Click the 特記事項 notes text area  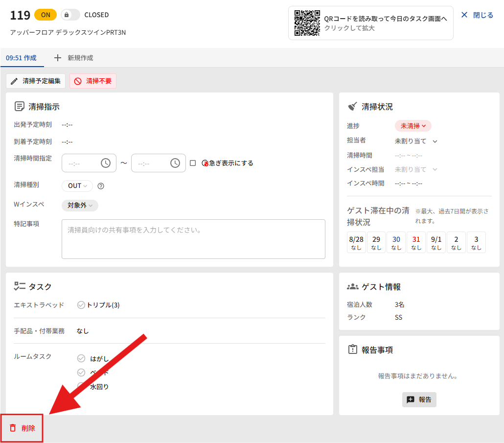tap(193, 239)
